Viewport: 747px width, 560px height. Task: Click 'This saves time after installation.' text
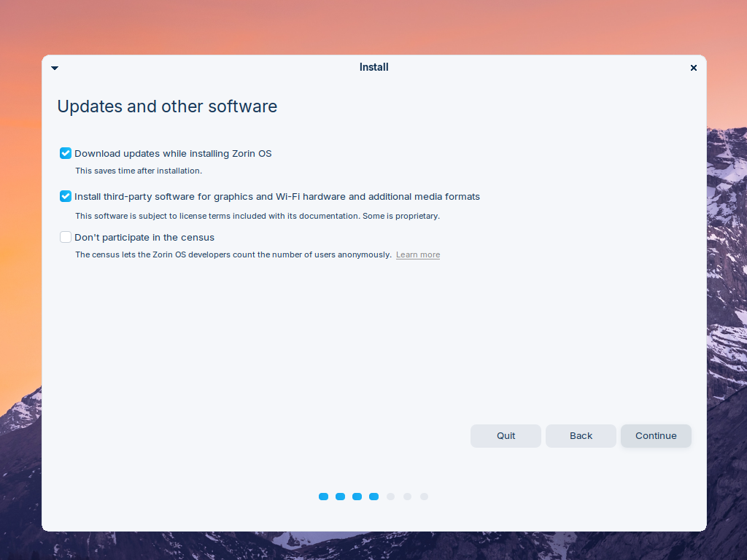pos(139,171)
